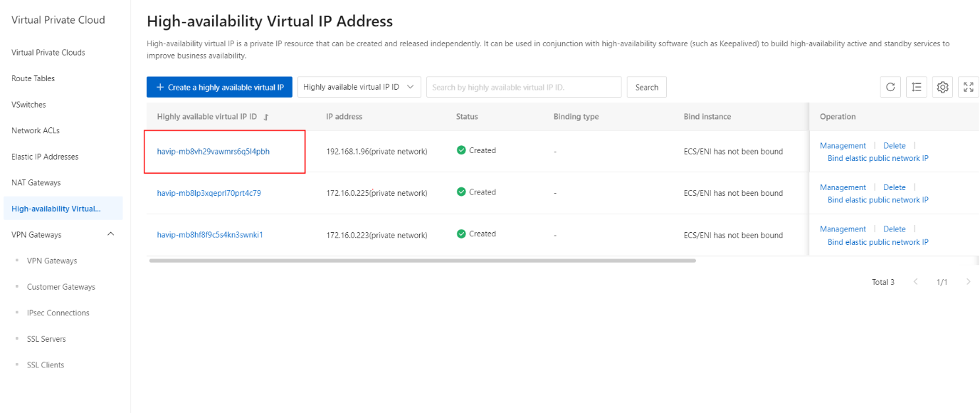The height and width of the screenshot is (413, 980).
Task: Delete the 192.168.1.96 virtual IP
Action: click(894, 145)
